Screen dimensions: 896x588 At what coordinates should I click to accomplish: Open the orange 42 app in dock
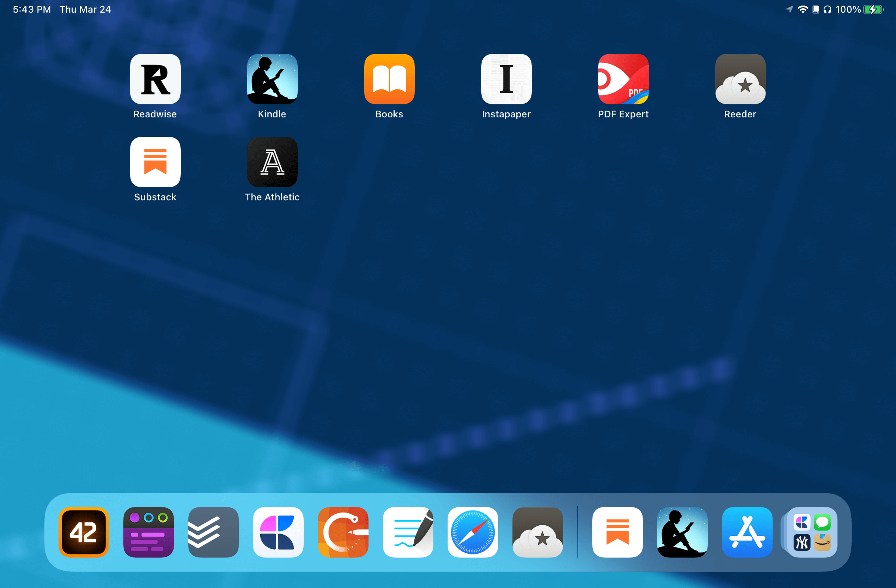tap(84, 532)
